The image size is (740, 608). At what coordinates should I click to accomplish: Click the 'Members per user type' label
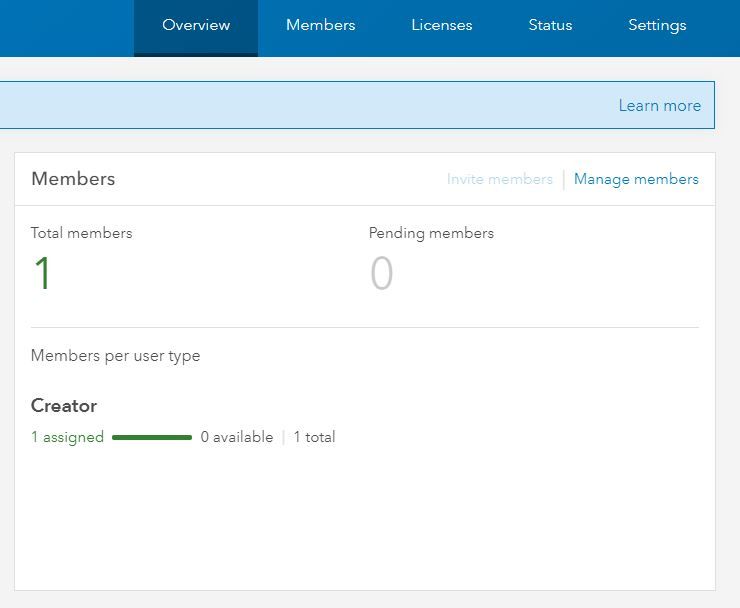(x=115, y=356)
